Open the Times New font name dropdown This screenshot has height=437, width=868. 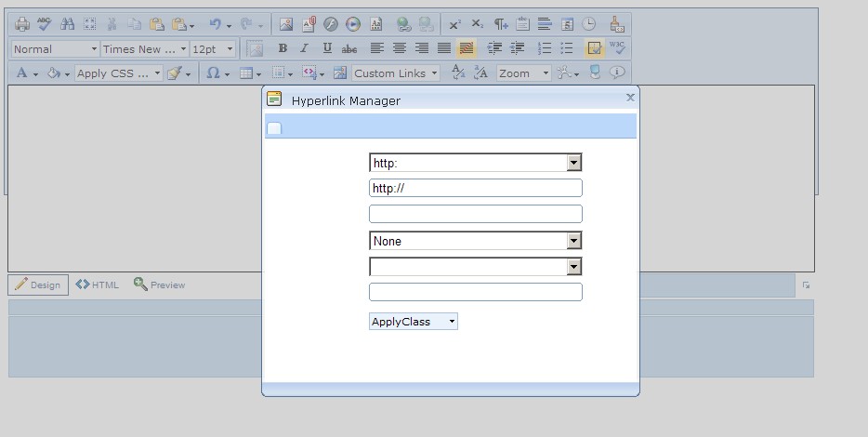(x=144, y=48)
